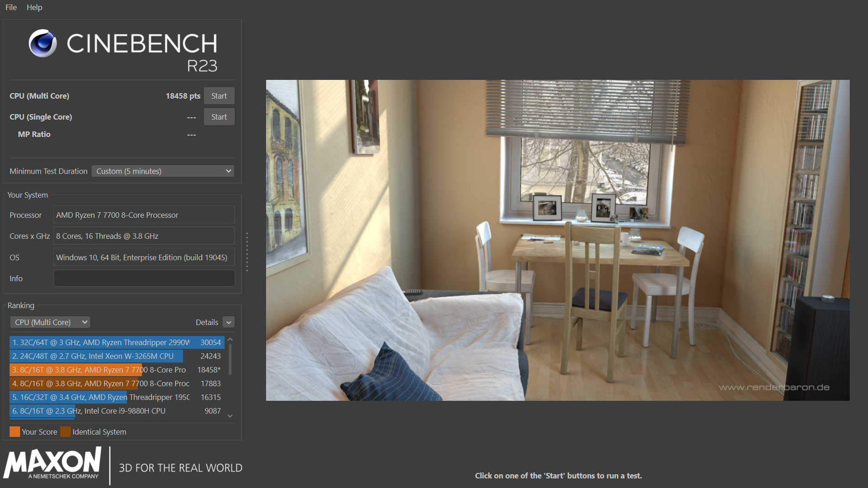Start the CPU Multi Core test
Screen dimensions: 868x488
click(219, 96)
